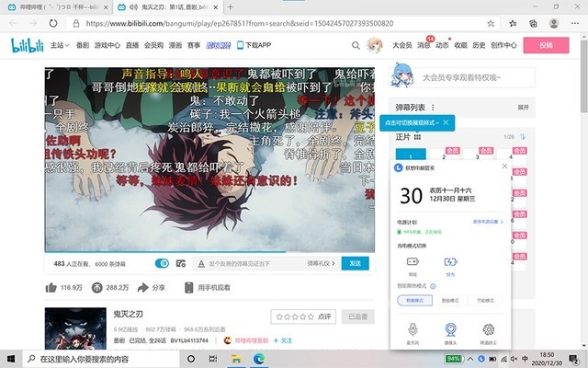The width and height of the screenshot is (588, 368).
Task: Select 智能模式 cooling mode
Action: tap(450, 301)
